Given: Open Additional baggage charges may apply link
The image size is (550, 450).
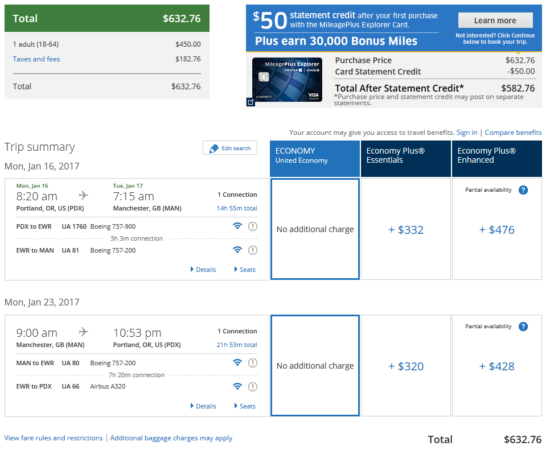Looking at the screenshot, I should tap(171, 438).
